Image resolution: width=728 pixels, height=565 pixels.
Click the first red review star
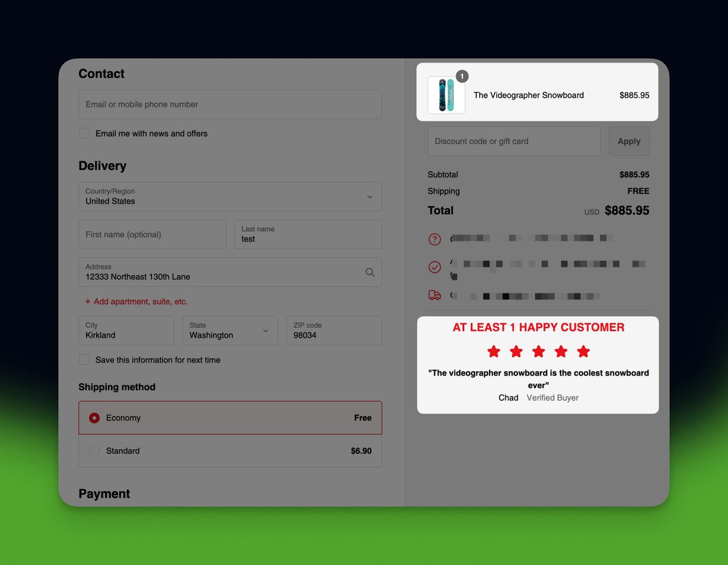[x=494, y=351]
